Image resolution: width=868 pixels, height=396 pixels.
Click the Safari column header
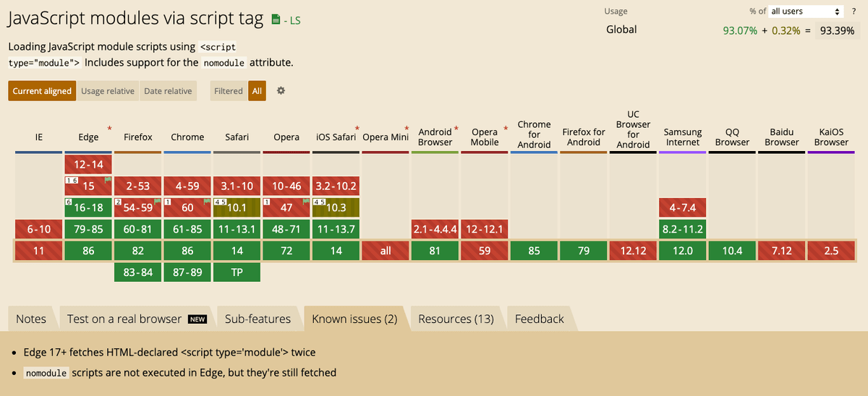237,137
